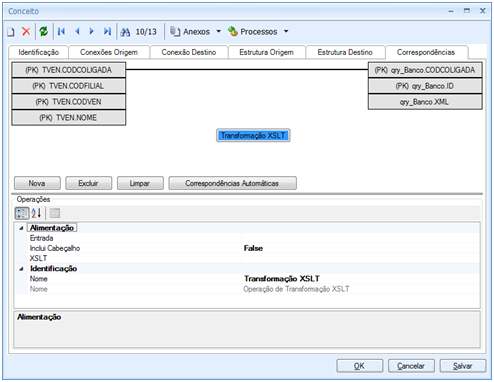
Task: Click the Inclui Cabeçalho property label
Action: 55,248
